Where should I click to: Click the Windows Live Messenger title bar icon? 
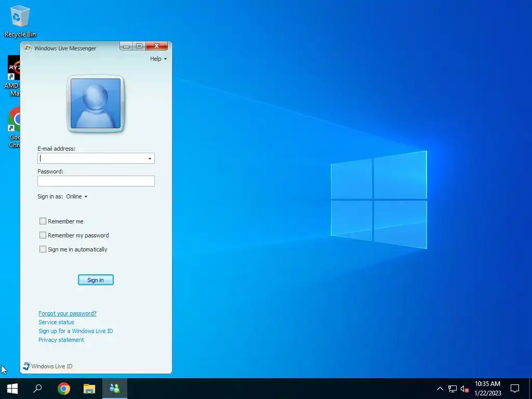28,48
